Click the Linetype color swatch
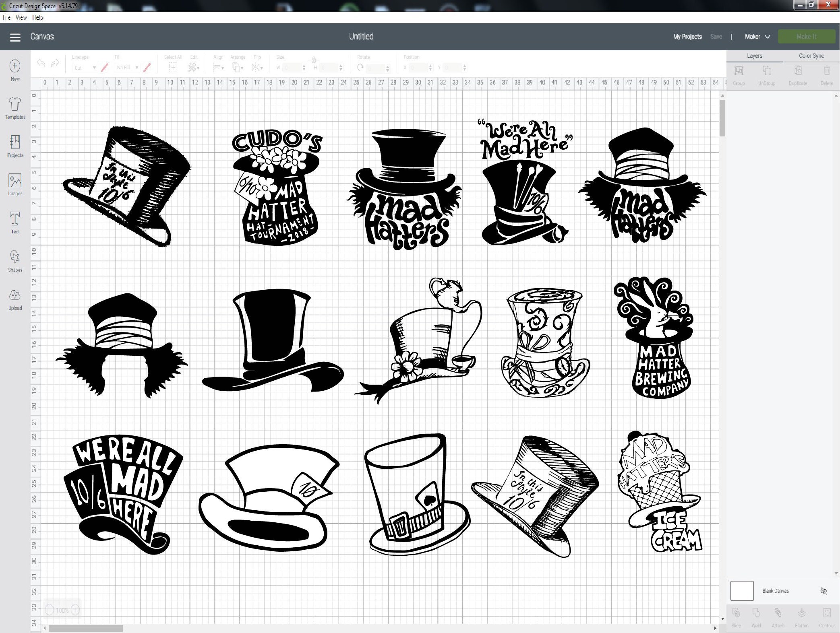This screenshot has height=633, width=840. click(104, 68)
